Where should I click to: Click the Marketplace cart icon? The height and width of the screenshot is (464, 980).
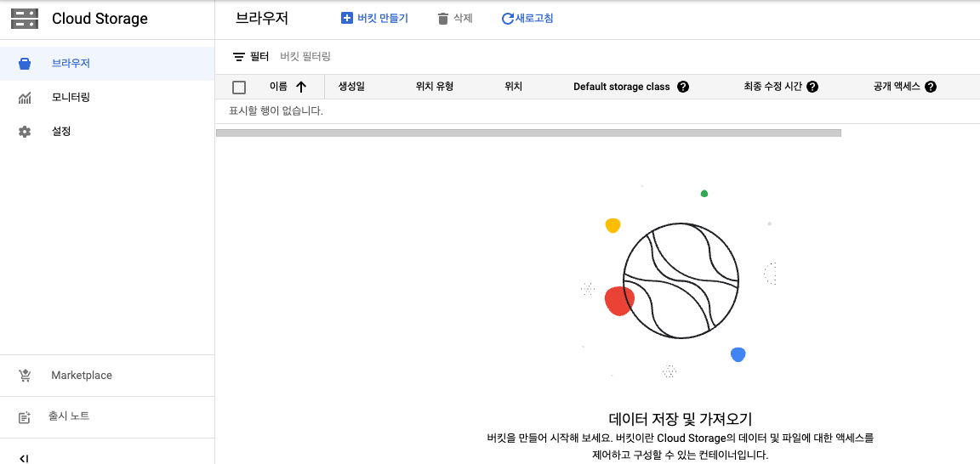pos(25,376)
